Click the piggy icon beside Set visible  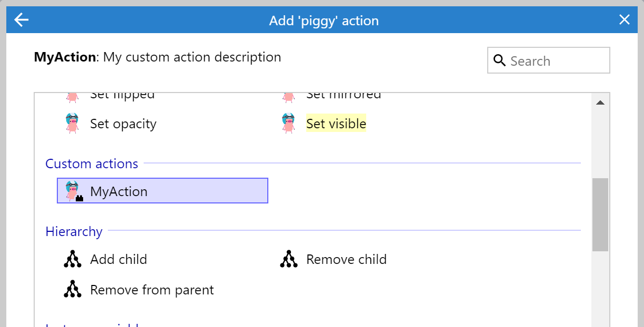pos(288,122)
